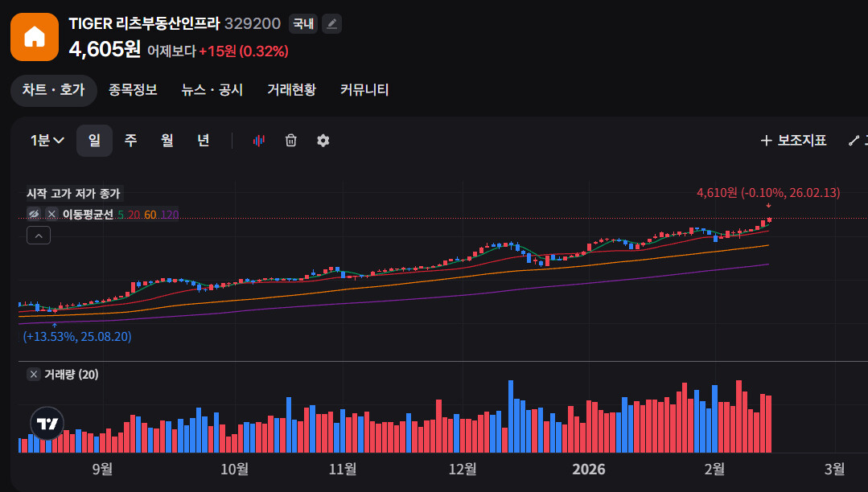This screenshot has width=868, height=492.
Task: Remove the 거래량 volume indicator with X
Action: pyautogui.click(x=33, y=375)
